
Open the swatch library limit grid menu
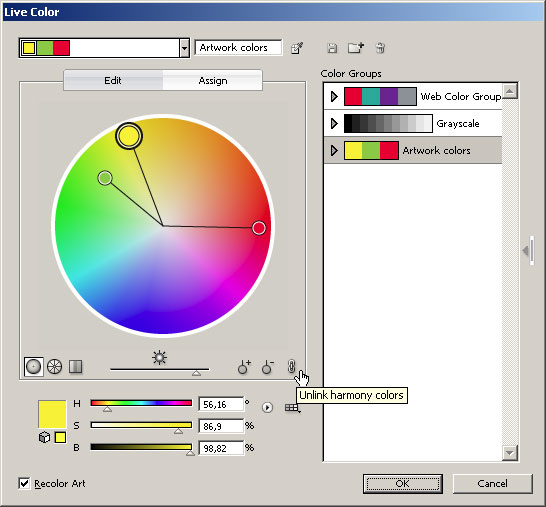(292, 408)
